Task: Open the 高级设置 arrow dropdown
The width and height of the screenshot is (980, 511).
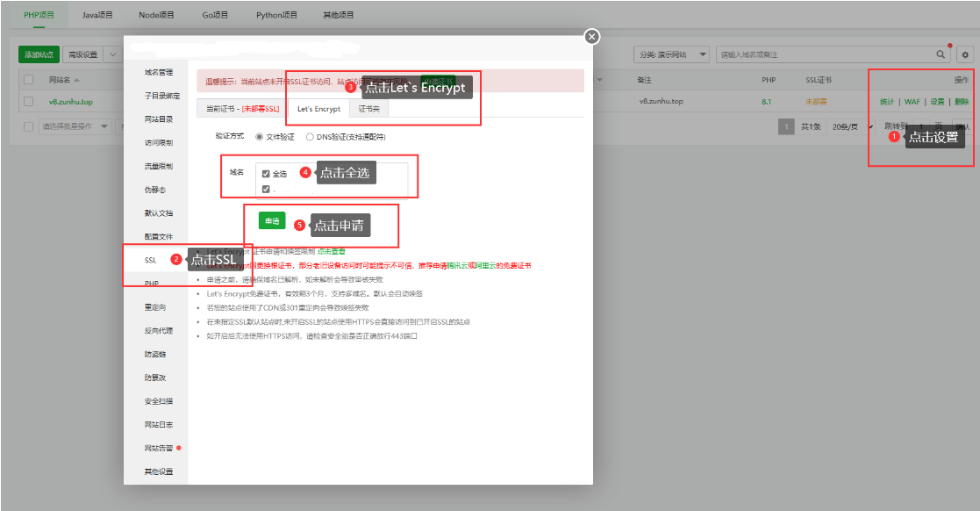Action: [113, 54]
